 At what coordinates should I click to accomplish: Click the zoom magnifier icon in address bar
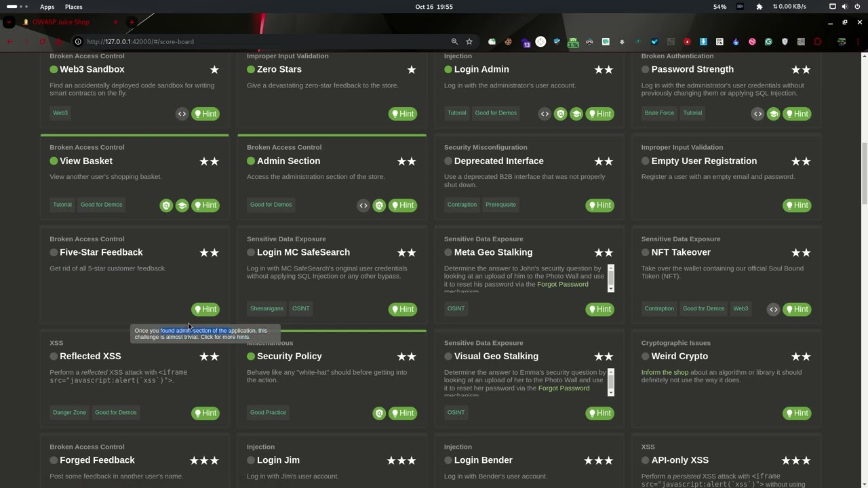tap(454, 41)
